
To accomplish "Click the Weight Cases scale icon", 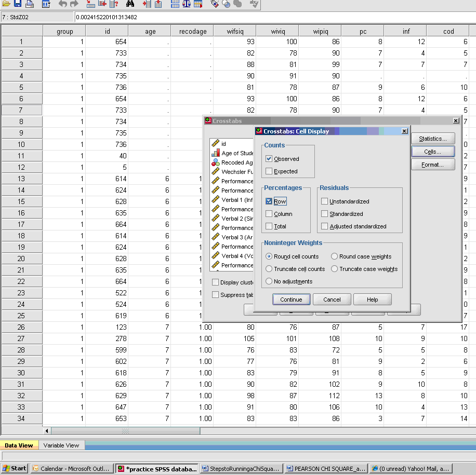I will tap(187, 4).
